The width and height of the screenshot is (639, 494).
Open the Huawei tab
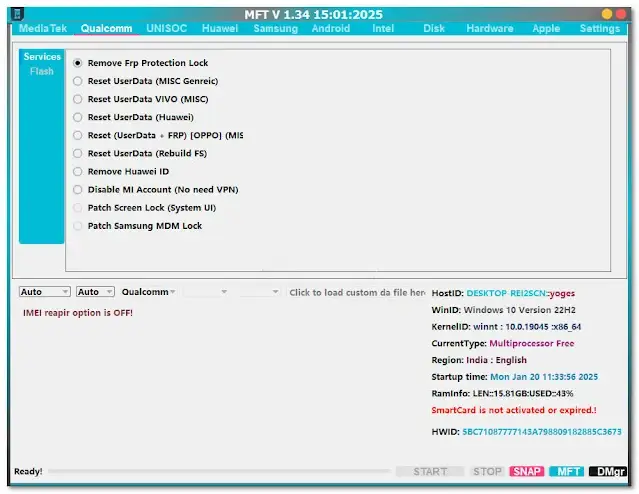220,28
